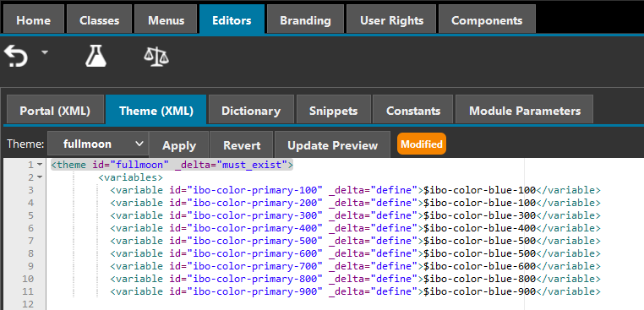The image size is (644, 310).
Task: Click the orange Modified status badge
Action: [422, 144]
